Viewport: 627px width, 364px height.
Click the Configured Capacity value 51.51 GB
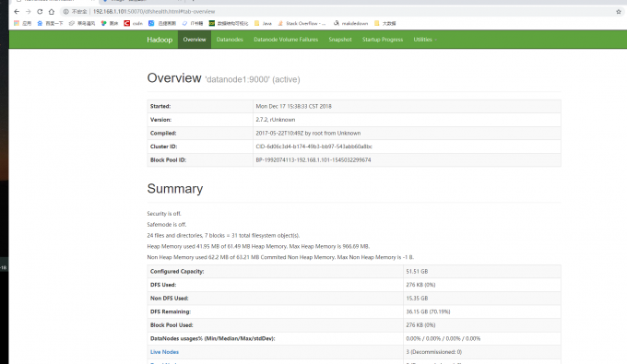417,272
